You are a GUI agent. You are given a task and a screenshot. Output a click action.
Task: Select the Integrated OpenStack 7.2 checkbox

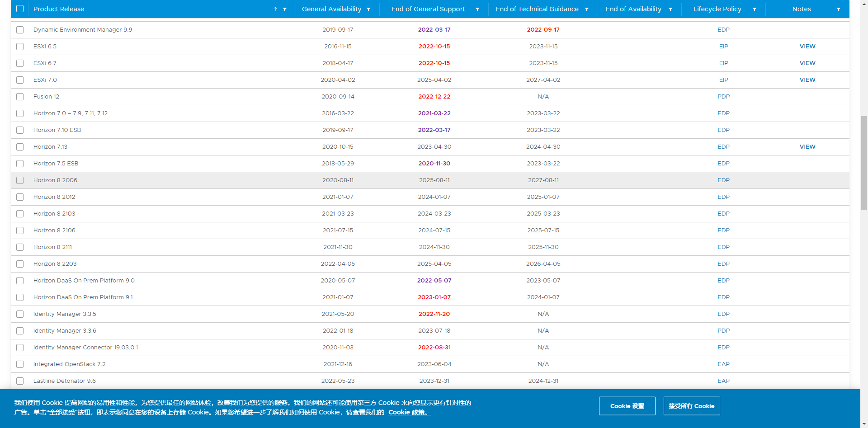click(x=20, y=364)
